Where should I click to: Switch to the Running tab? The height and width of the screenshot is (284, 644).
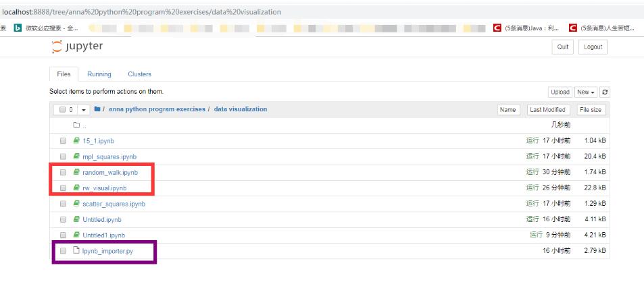click(x=99, y=74)
